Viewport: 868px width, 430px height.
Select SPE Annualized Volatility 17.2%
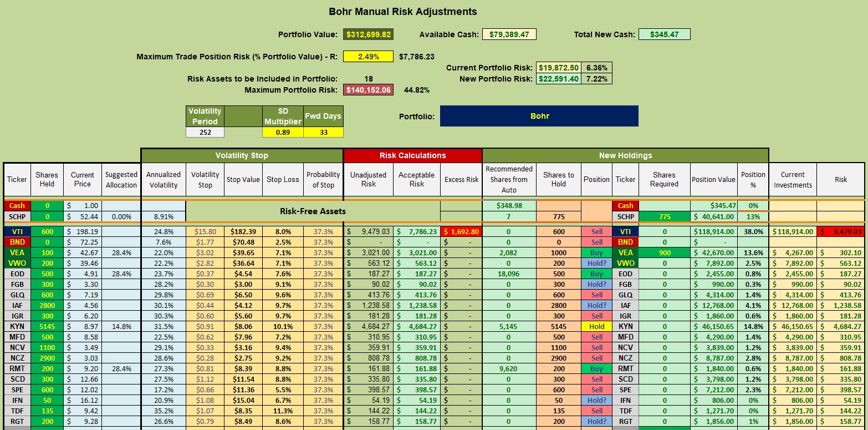pyautogui.click(x=164, y=389)
